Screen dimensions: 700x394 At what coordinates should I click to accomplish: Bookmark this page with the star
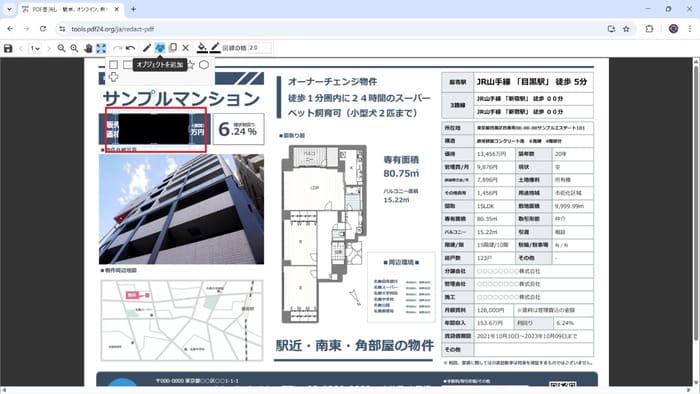coord(626,29)
